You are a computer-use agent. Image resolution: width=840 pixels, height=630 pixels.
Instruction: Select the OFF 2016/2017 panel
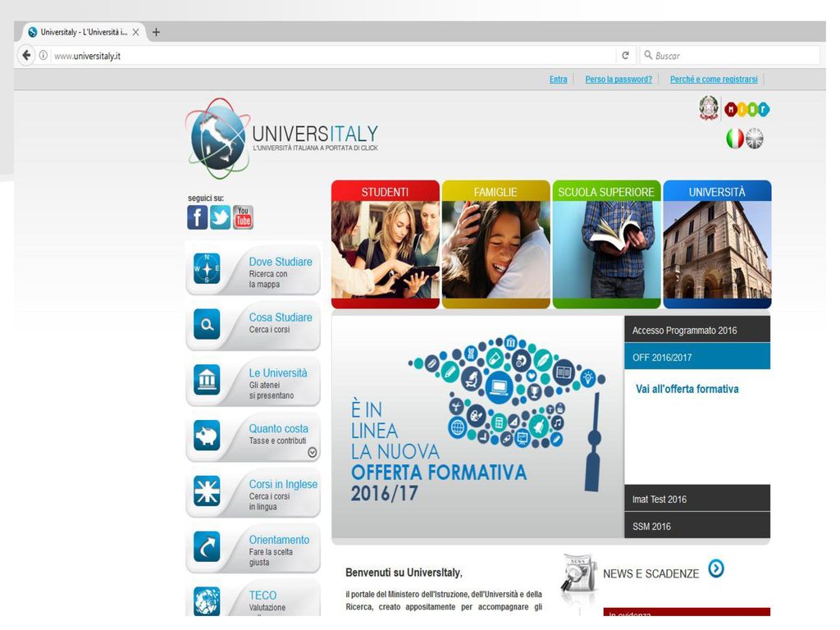697,356
